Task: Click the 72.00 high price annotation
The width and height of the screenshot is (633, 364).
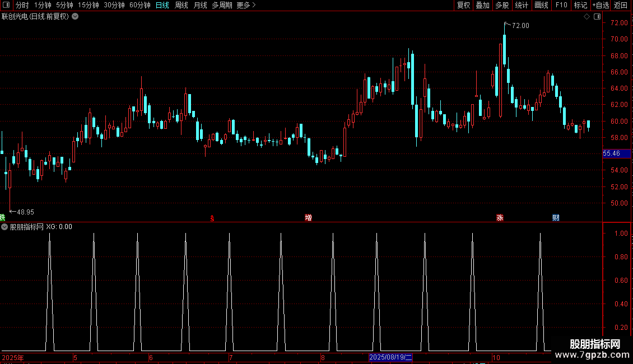Action: tap(520, 25)
